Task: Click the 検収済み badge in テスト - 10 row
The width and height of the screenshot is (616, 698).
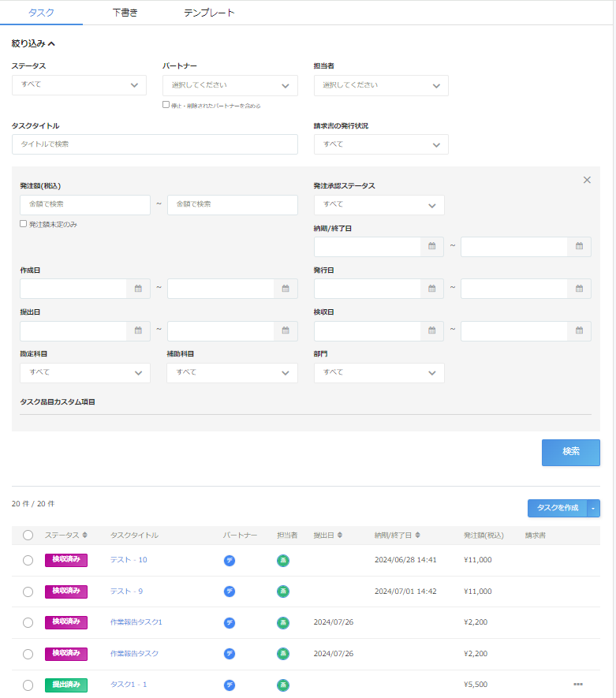Action: pos(66,560)
